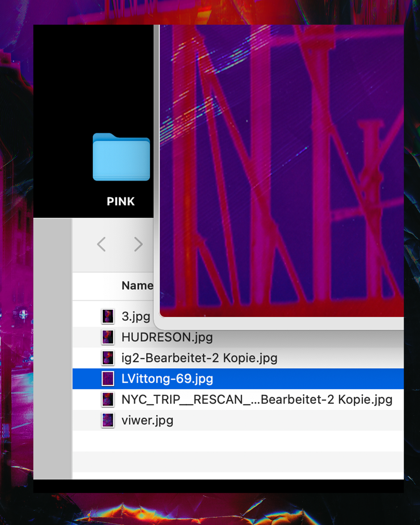The width and height of the screenshot is (420, 525).
Task: Select the NYC_TRIP__RESCAN_...Bearbeitet-2 Kopie.jpg name
Action: pos(257,400)
